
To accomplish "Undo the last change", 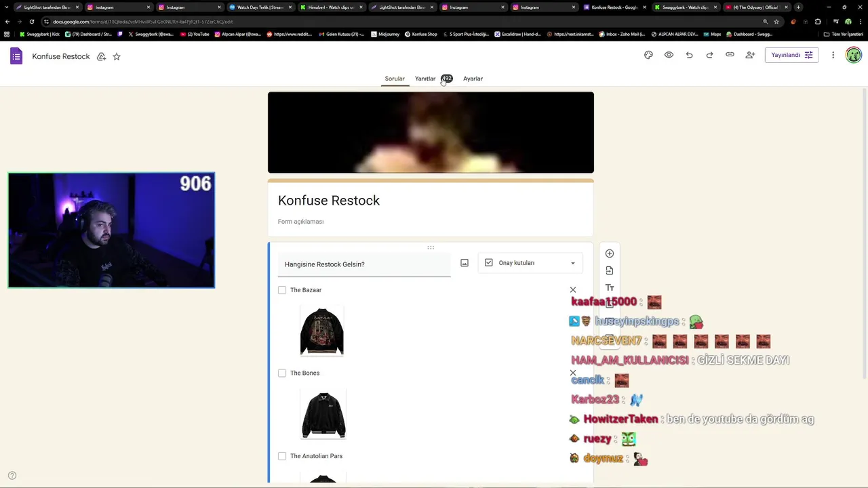I will click(689, 55).
